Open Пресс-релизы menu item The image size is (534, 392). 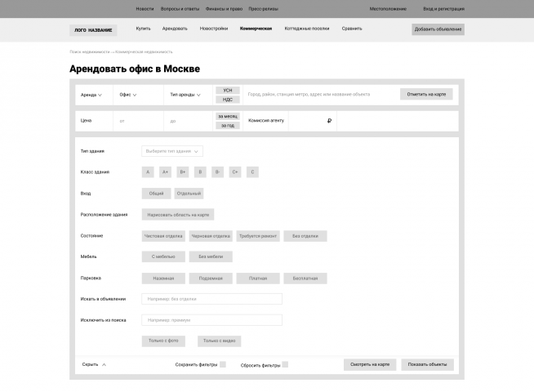pyautogui.click(x=263, y=9)
